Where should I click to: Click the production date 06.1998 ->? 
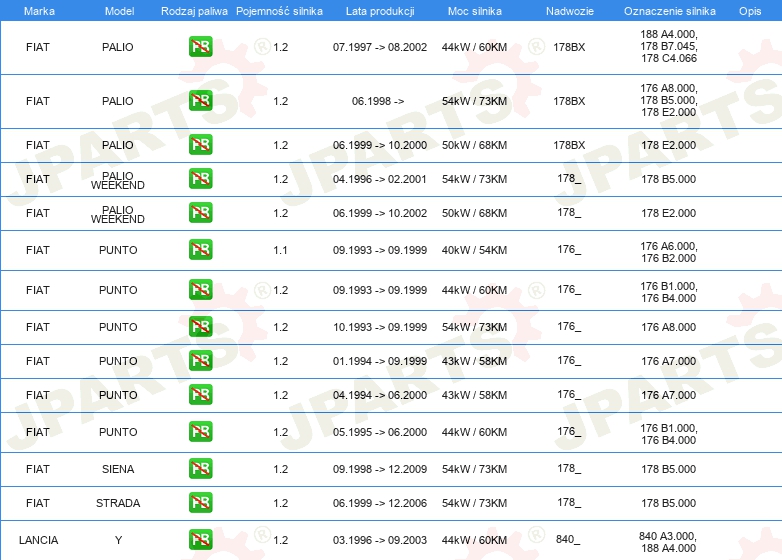tap(378, 101)
